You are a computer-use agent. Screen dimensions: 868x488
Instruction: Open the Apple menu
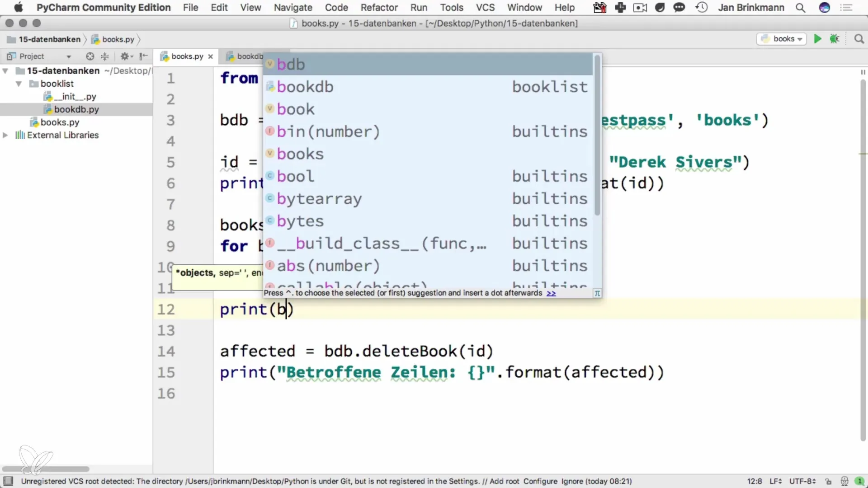click(19, 8)
